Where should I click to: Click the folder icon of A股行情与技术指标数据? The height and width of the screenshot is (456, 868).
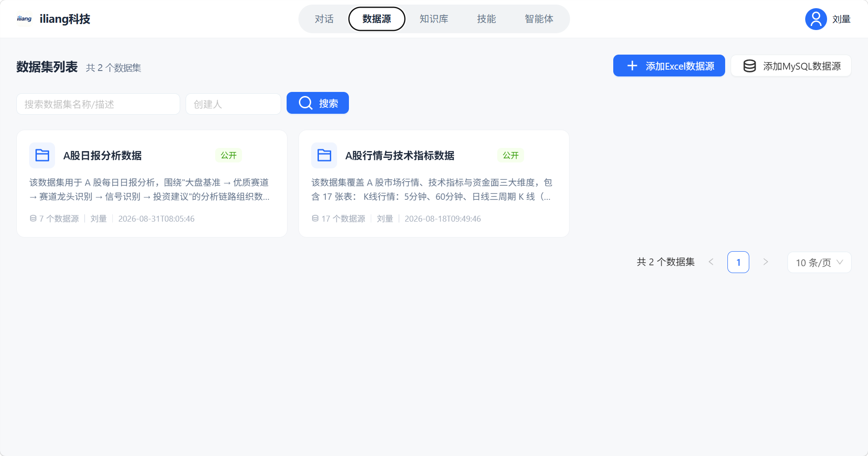[x=324, y=155]
